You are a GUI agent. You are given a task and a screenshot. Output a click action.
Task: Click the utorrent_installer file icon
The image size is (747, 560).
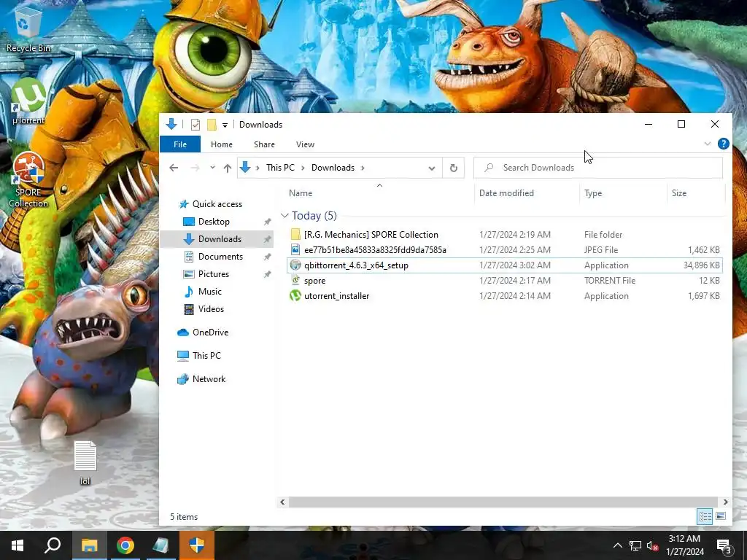tap(295, 296)
